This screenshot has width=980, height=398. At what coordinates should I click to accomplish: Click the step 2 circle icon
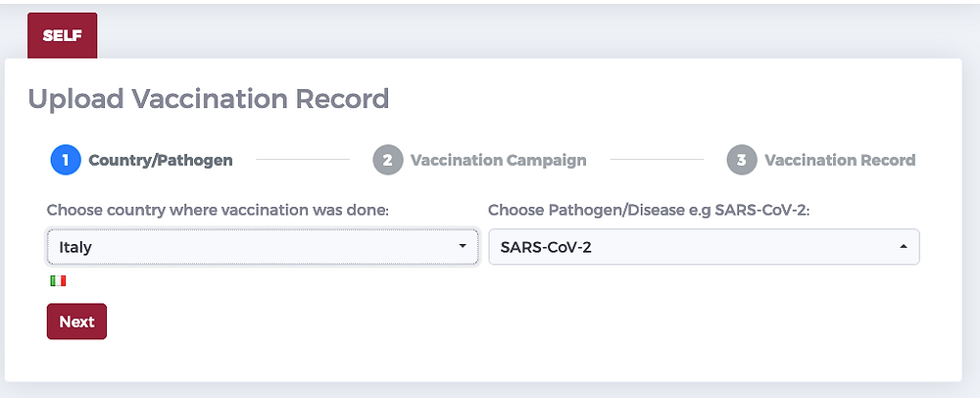[x=387, y=160]
